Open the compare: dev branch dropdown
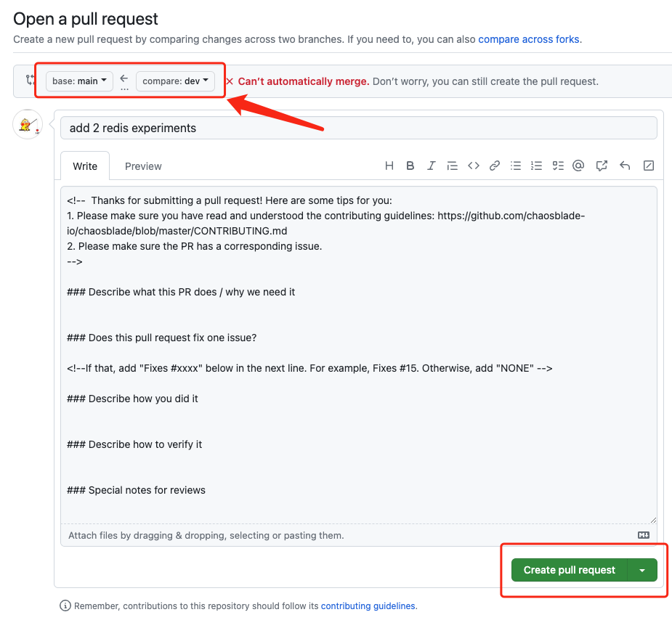 [x=175, y=81]
